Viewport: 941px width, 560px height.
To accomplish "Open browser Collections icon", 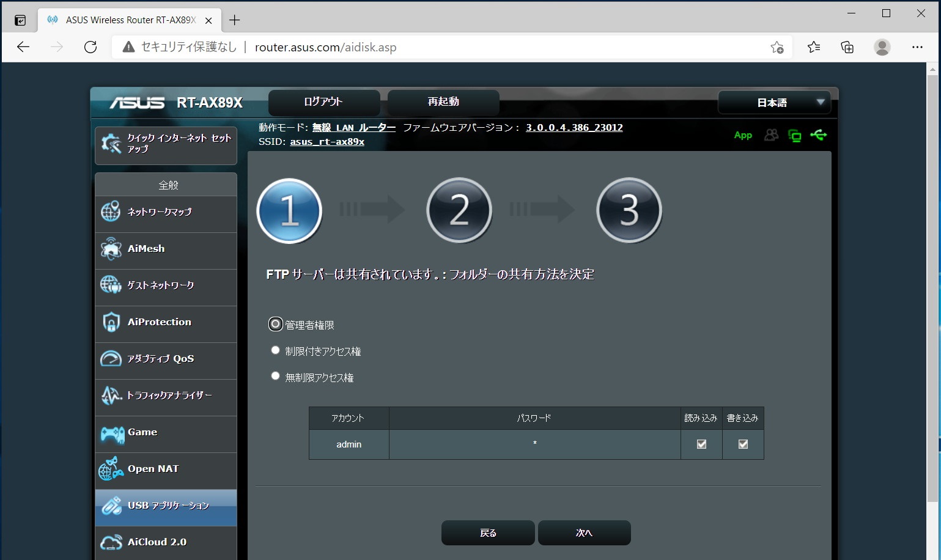I will pos(847,47).
